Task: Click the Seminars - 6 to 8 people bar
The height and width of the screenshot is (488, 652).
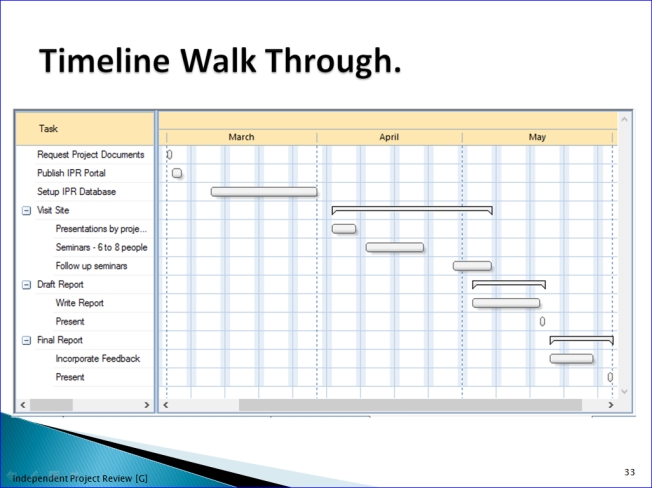Action: click(394, 247)
